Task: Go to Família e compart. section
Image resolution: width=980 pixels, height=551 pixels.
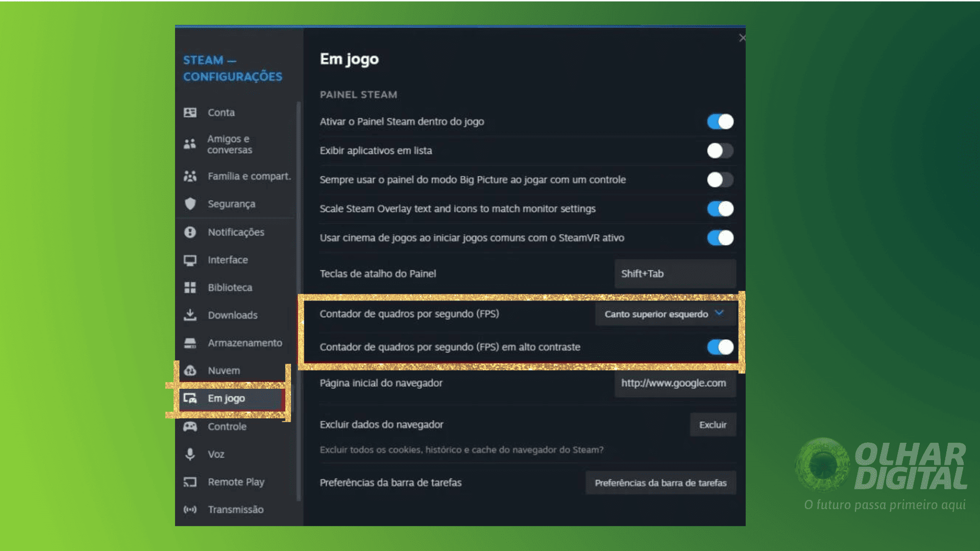Action: click(x=236, y=176)
